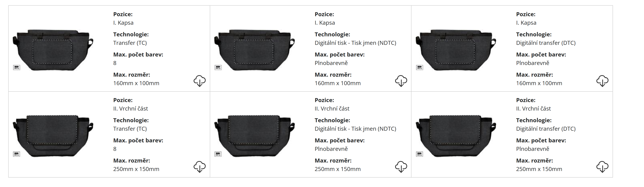Click recycled badge on II. Vrchní část NDTC card
This screenshot has height=187, width=644.
(x=218, y=154)
